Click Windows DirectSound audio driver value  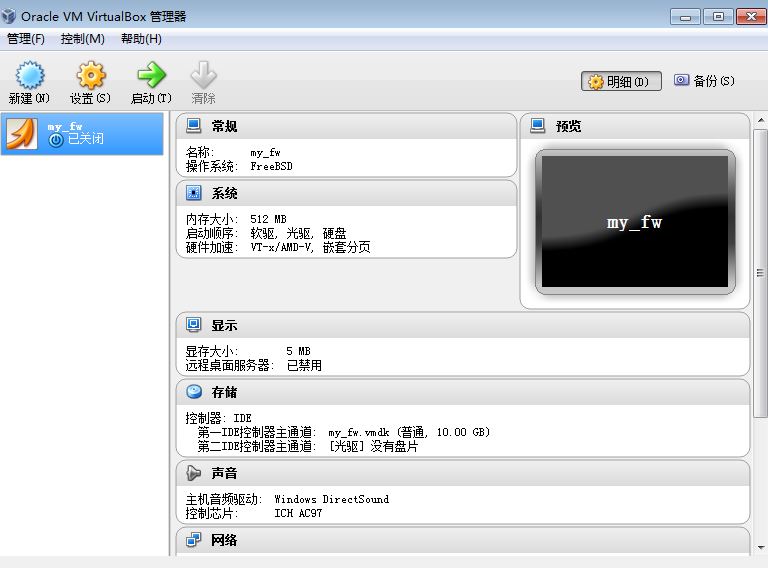click(x=332, y=499)
